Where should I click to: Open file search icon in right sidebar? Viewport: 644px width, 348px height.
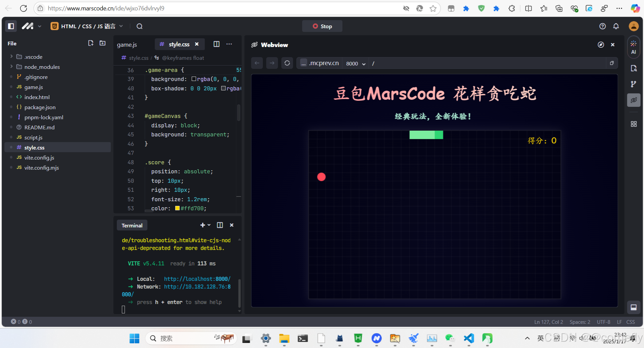[x=634, y=68]
